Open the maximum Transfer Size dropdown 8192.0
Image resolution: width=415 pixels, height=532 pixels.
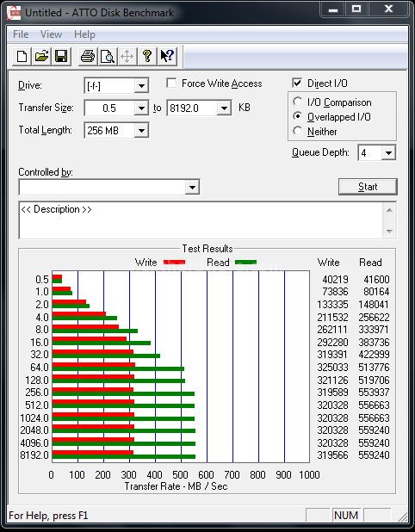click(224, 108)
